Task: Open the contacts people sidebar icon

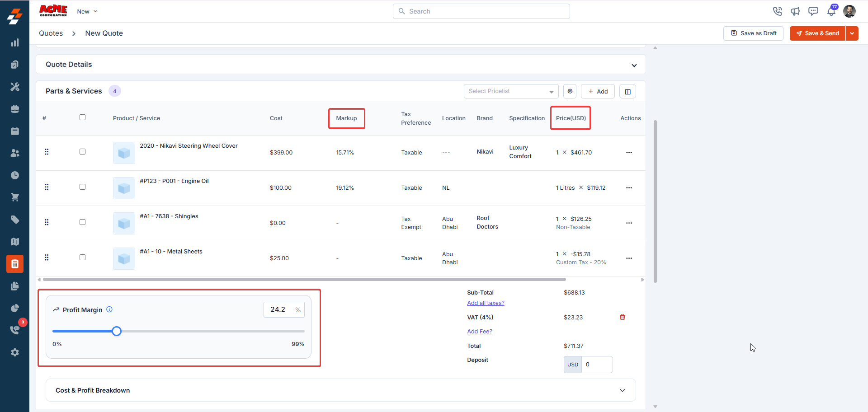Action: tap(15, 153)
